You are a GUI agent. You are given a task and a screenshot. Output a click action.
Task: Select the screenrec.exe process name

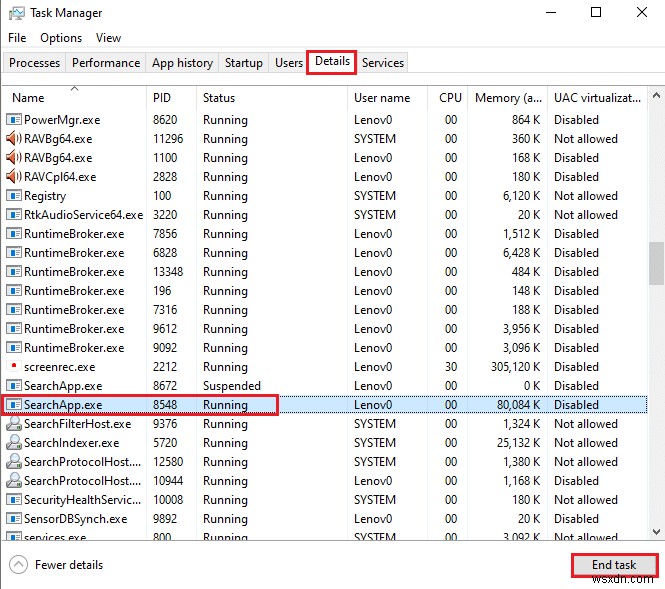coord(59,367)
